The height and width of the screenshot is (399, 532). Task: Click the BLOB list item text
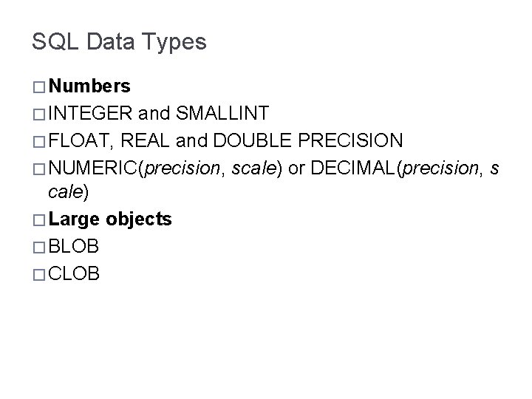(74, 247)
